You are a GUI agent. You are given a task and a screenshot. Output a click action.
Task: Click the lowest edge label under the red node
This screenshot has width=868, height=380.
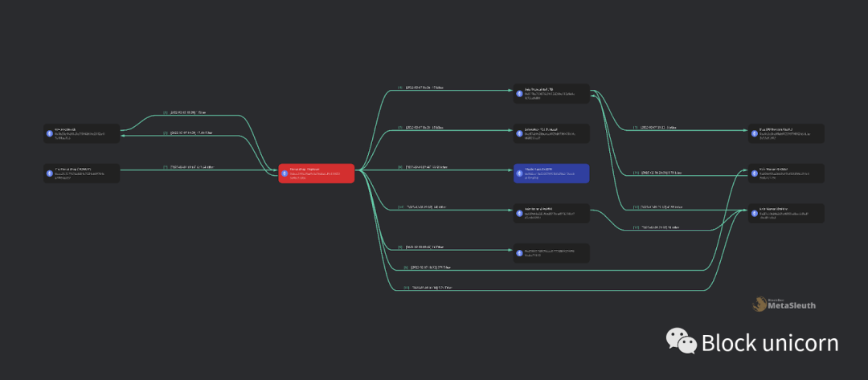(x=428, y=288)
